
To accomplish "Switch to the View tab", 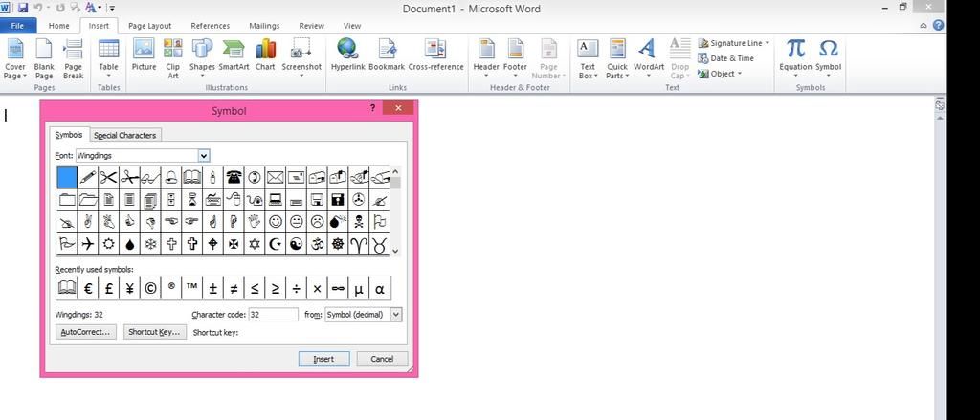I will click(x=352, y=26).
